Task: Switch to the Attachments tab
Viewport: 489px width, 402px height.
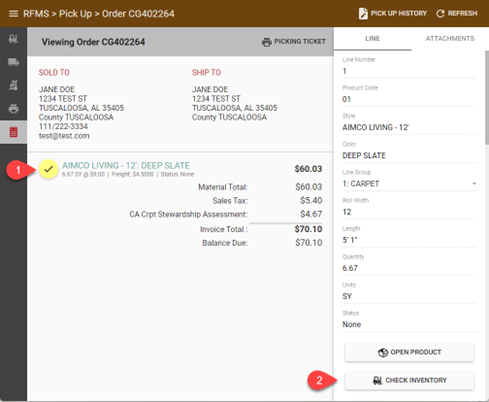Action: (x=450, y=39)
